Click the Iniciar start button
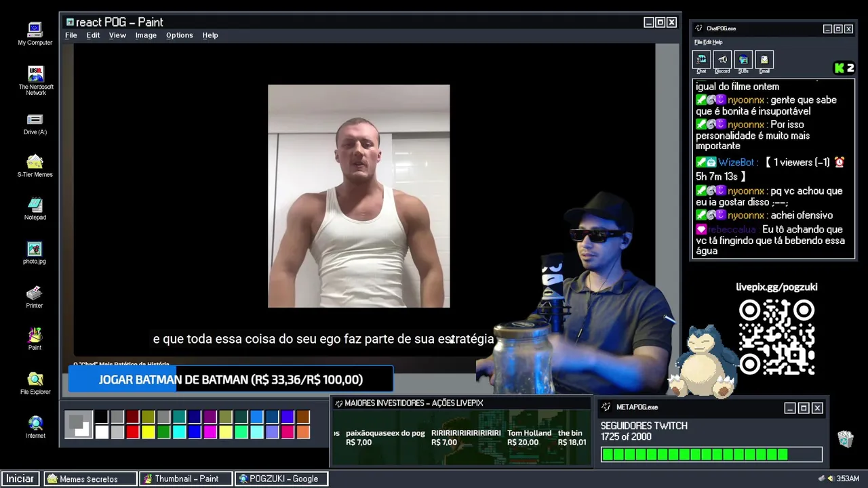 [20, 479]
